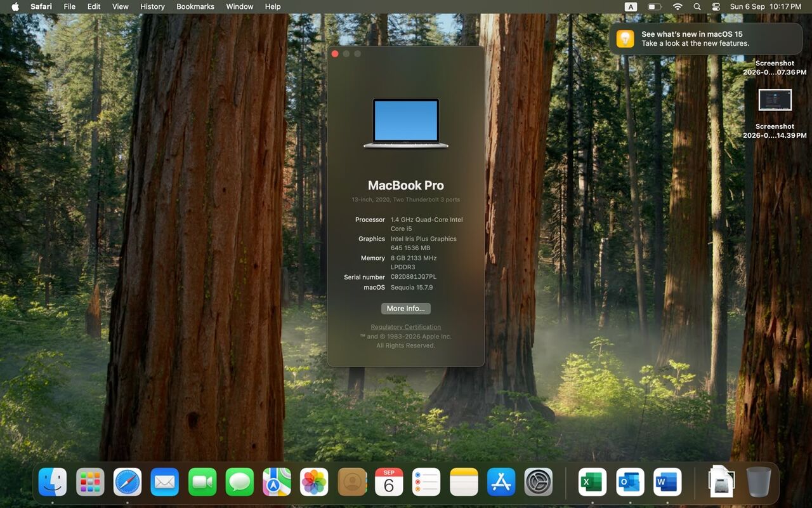This screenshot has height=508, width=812.
Task: Open the Mail app in Dock
Action: coord(165,482)
